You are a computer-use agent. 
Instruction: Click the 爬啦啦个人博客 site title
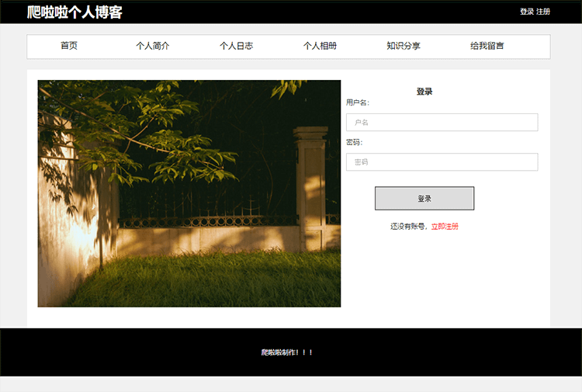(74, 12)
